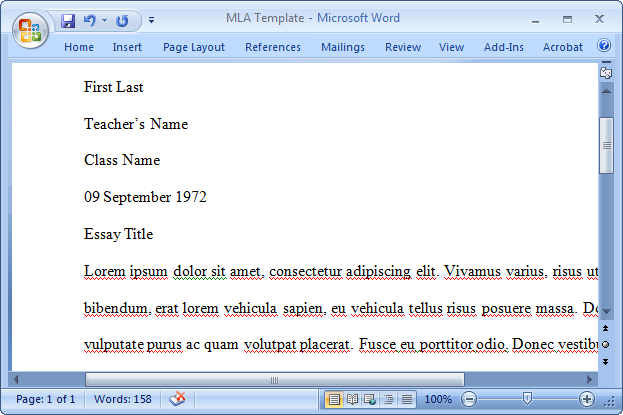Image resolution: width=623 pixels, height=415 pixels.
Task: Click the Page: 1 of 1 indicator
Action: [45, 399]
